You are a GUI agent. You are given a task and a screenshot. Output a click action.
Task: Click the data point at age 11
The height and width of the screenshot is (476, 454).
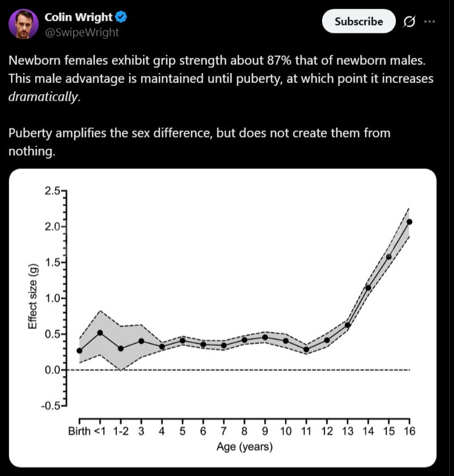tap(306, 349)
